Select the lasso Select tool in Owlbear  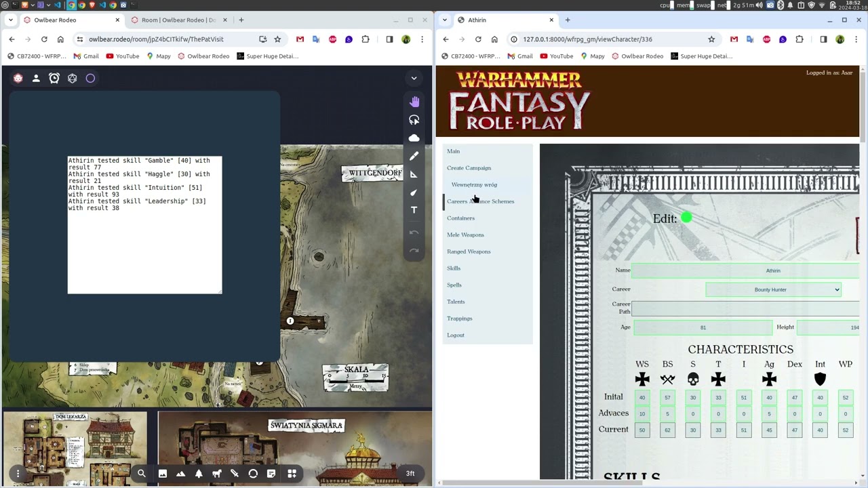click(x=414, y=120)
